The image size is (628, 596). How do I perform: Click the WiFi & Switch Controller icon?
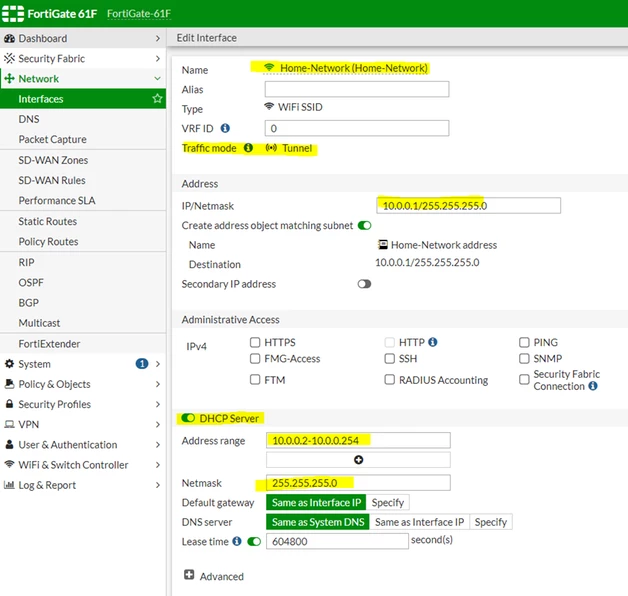point(9,464)
